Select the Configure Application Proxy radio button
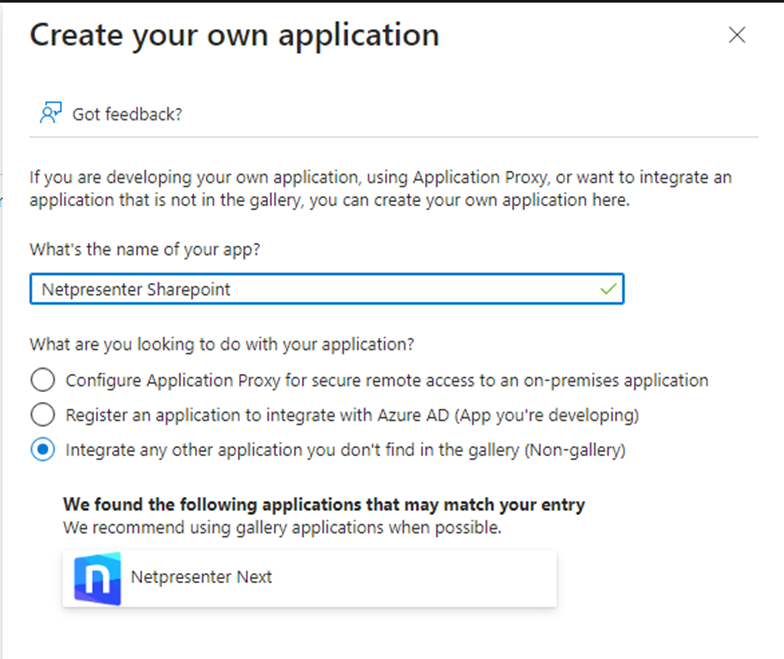The width and height of the screenshot is (784, 659). click(43, 381)
